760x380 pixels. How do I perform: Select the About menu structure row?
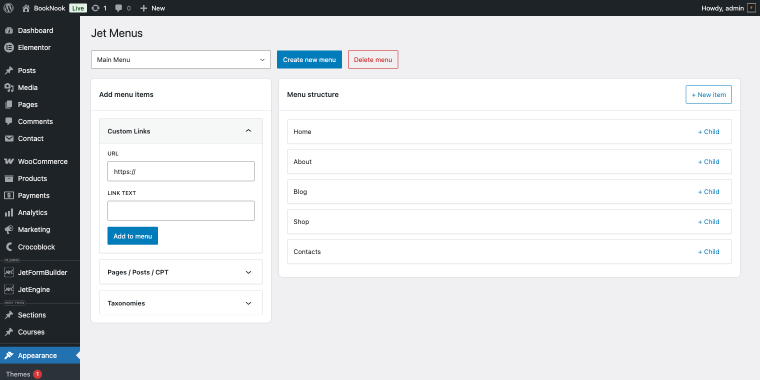[x=509, y=162]
